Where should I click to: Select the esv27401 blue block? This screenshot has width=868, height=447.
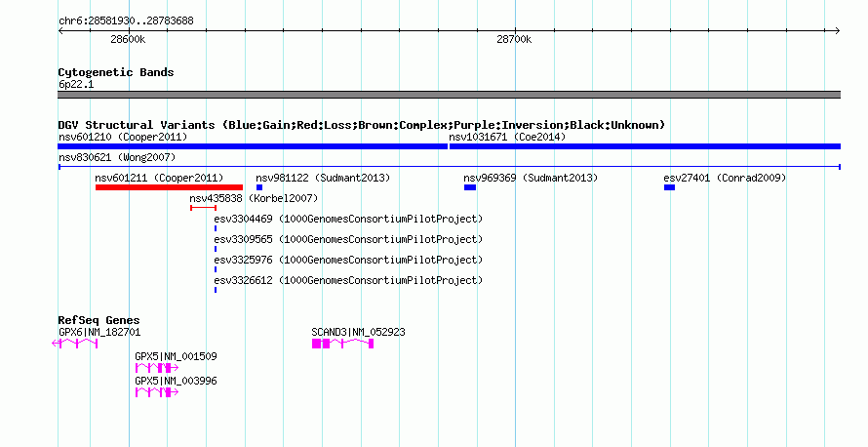pyautogui.click(x=669, y=187)
